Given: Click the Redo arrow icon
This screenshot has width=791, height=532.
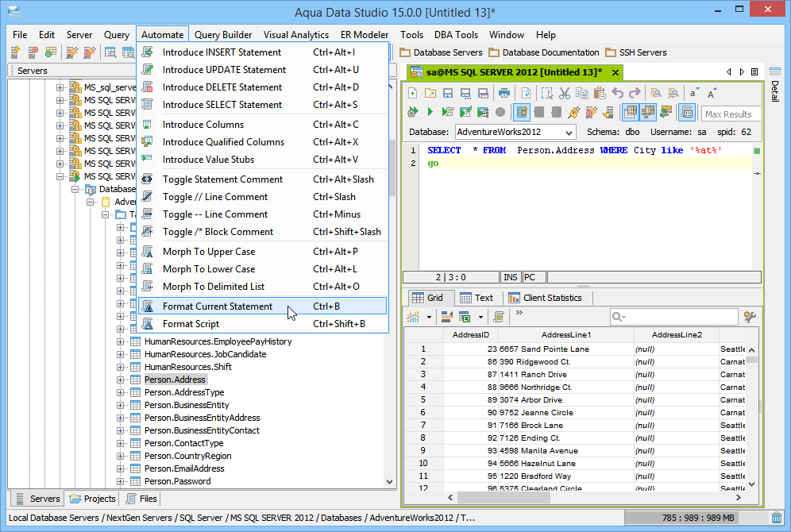Looking at the screenshot, I should 635,93.
